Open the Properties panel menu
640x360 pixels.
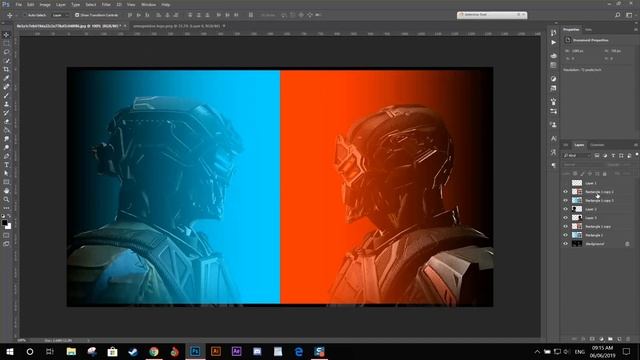(x=636, y=30)
